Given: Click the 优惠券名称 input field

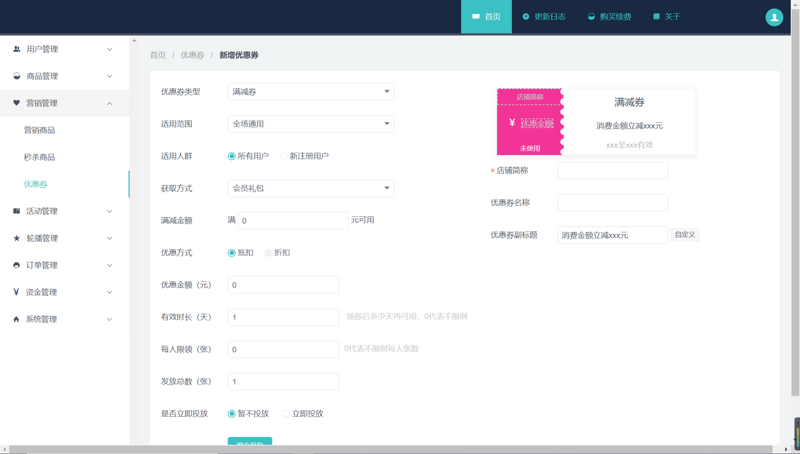Looking at the screenshot, I should [613, 203].
